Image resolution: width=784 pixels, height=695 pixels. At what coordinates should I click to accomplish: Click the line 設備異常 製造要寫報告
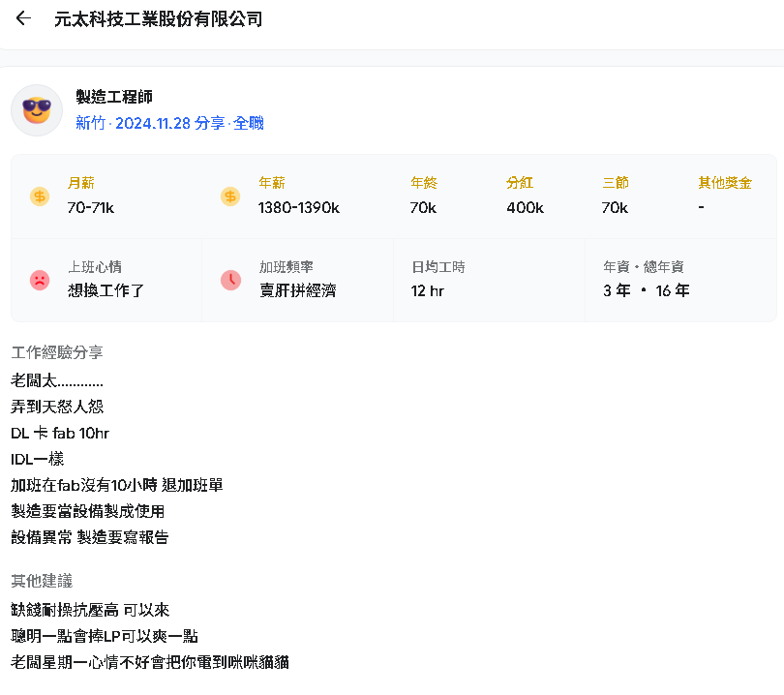coord(90,537)
